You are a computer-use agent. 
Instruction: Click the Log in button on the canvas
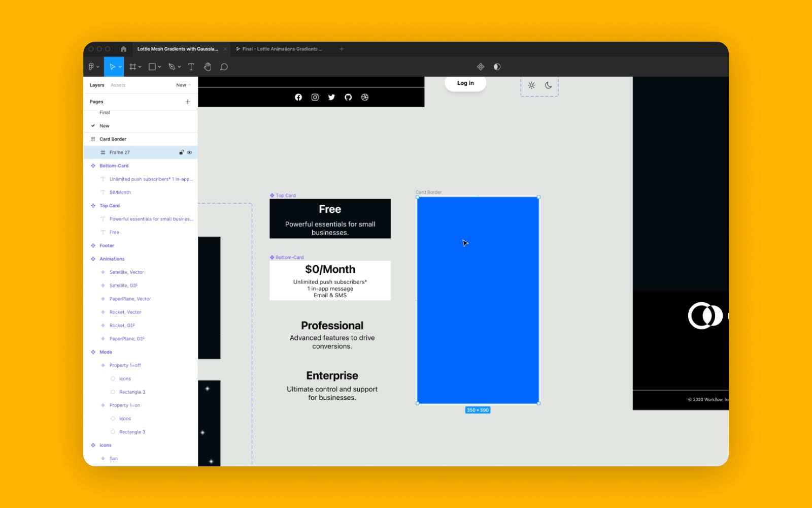(465, 83)
